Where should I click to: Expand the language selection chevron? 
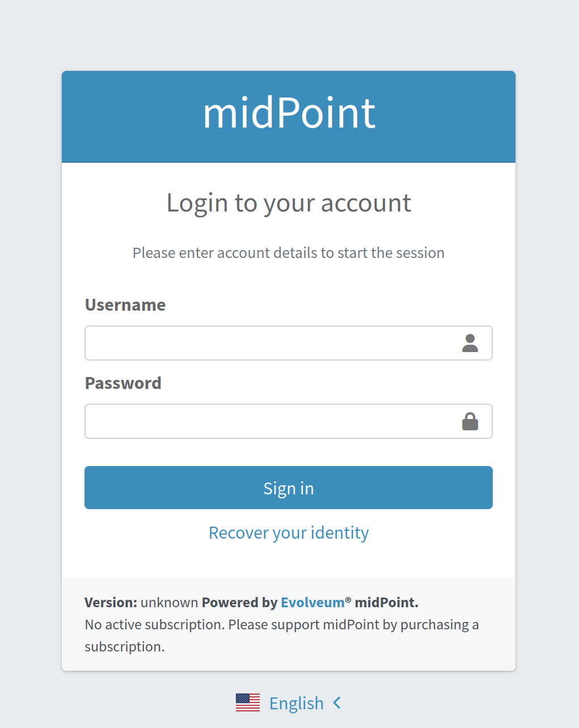tap(336, 702)
